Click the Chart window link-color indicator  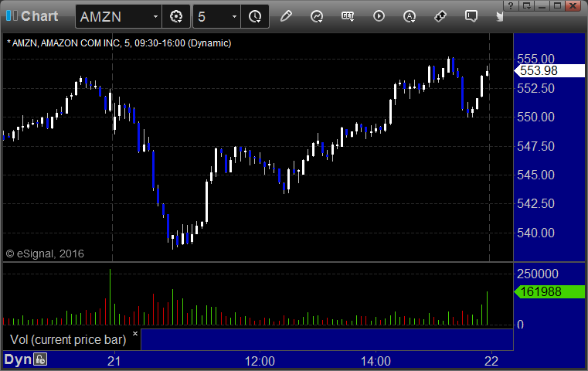12,15
